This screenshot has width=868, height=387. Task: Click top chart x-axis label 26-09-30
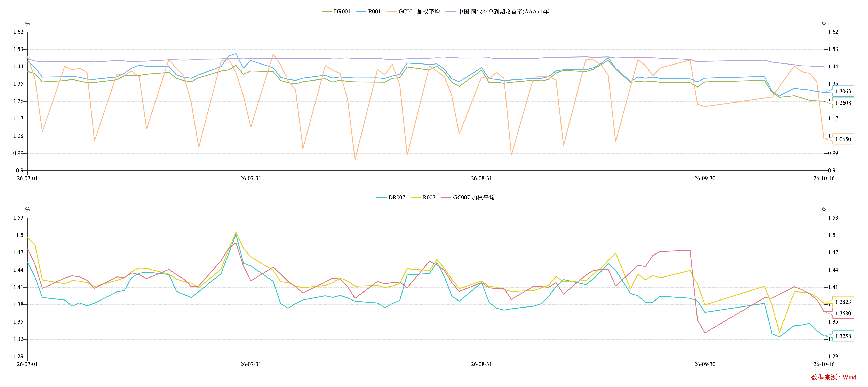704,178
